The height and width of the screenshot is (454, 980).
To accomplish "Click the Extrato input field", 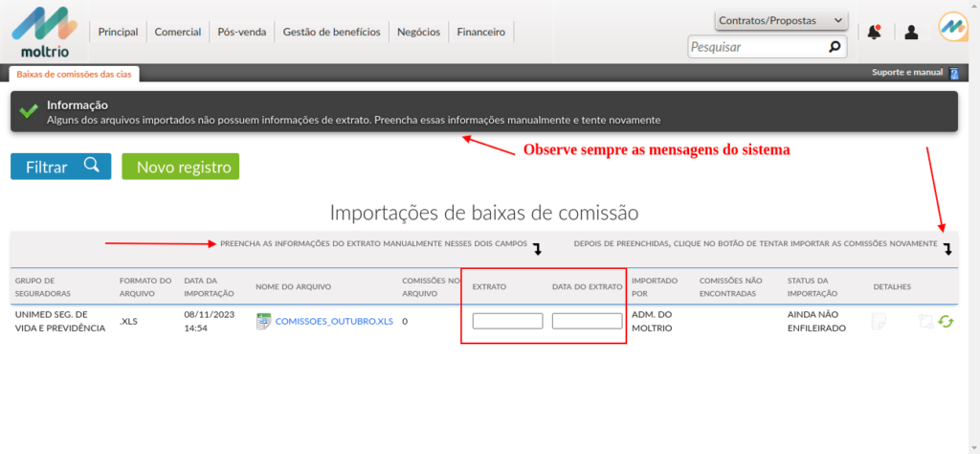I will point(507,321).
